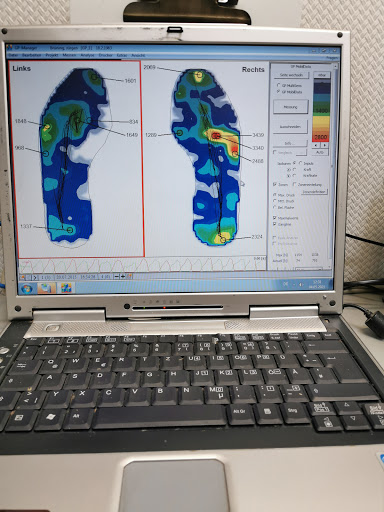Viewport: 384px width, 512px height.
Task: Click the Zonendefinition button
Action: (x=314, y=192)
